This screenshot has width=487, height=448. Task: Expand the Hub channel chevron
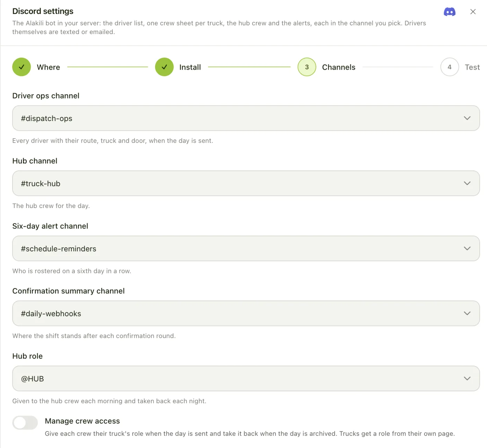pos(467,183)
